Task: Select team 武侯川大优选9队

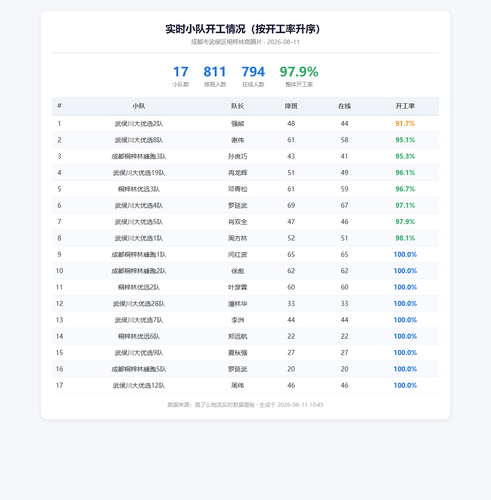Action: (139, 353)
